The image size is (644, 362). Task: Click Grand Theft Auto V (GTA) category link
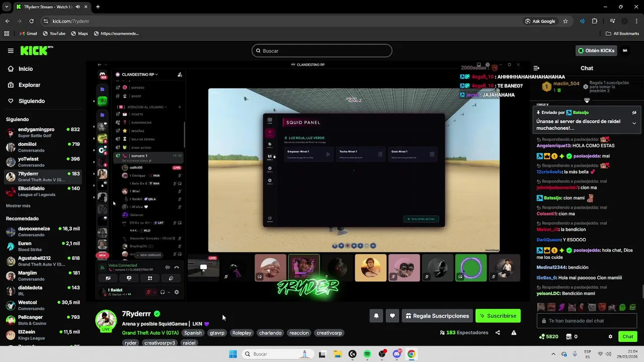point(150,333)
